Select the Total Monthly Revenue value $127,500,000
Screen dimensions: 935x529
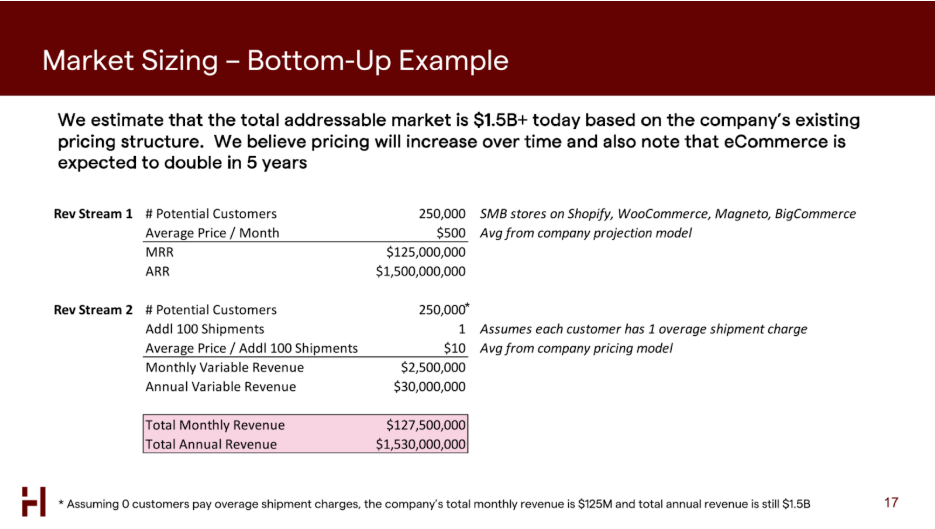coord(426,425)
